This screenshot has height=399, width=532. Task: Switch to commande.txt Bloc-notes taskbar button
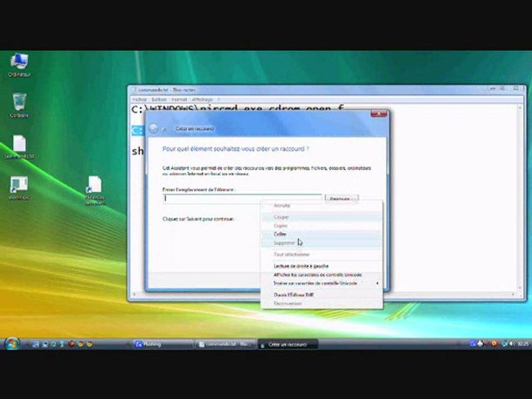227,344
